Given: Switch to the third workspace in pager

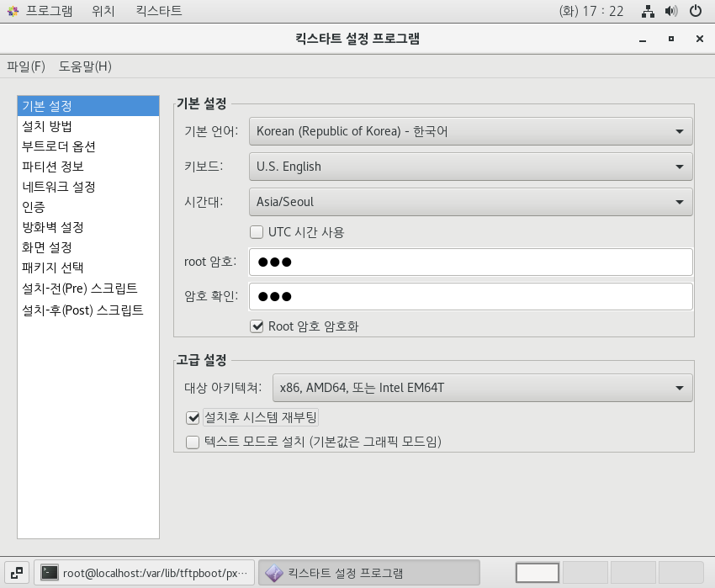Looking at the screenshot, I should pos(633,573).
